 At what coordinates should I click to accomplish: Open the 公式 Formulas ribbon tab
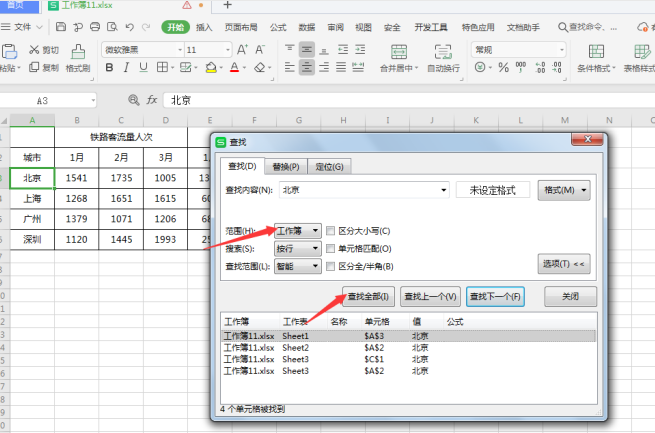(x=278, y=28)
